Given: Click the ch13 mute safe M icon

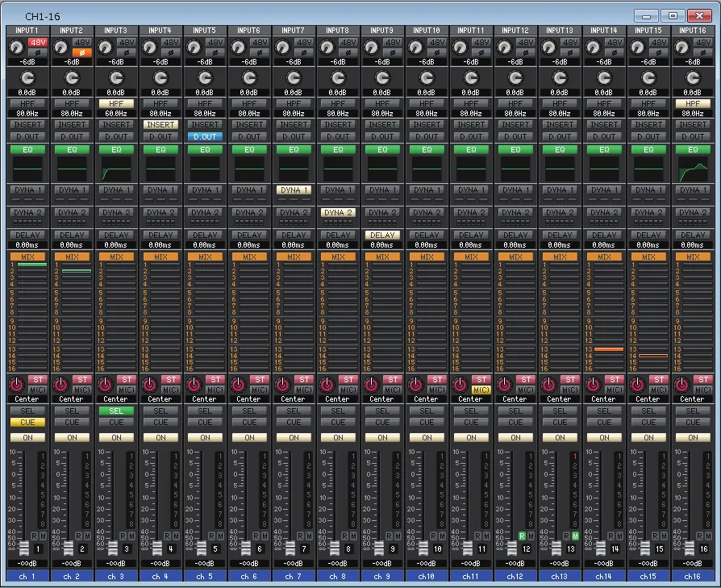Looking at the screenshot, I should tap(575, 536).
